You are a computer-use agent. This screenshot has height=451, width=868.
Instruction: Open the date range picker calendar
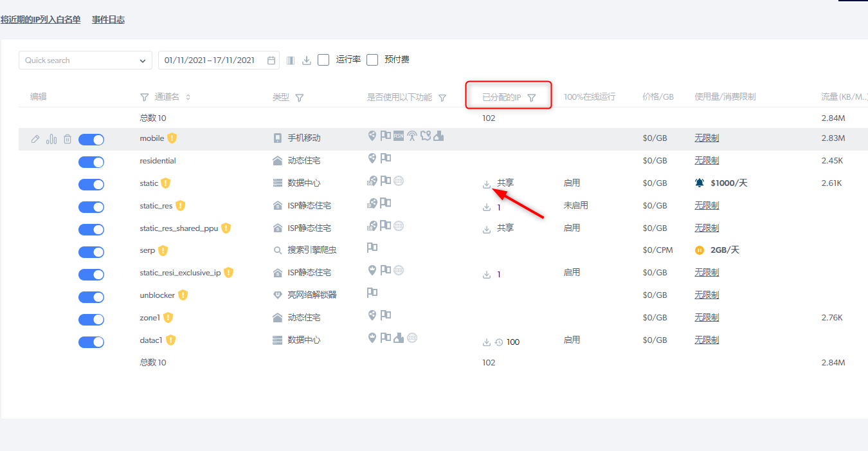(271, 60)
